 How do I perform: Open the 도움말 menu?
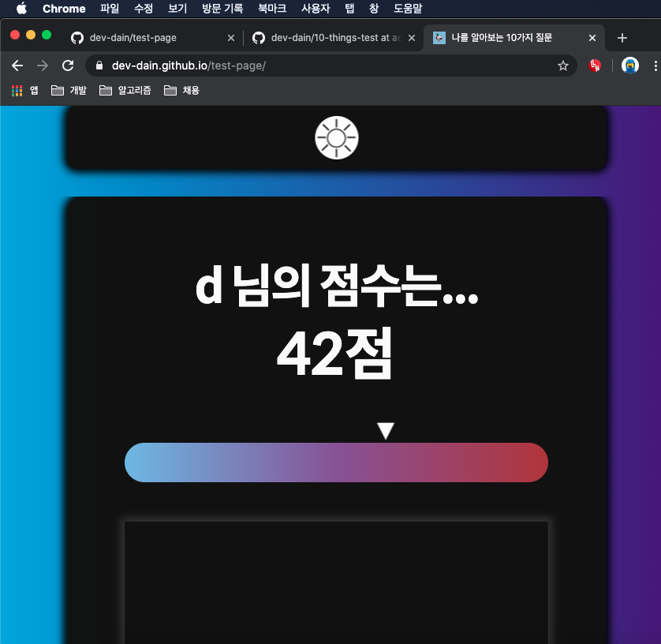tap(408, 9)
